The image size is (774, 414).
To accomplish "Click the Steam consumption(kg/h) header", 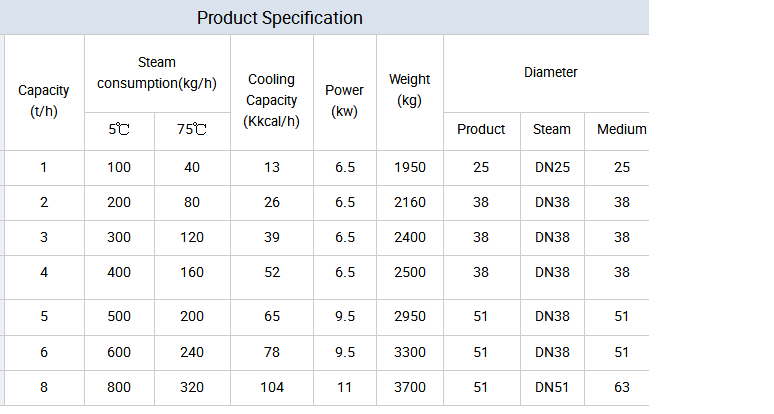I will [x=157, y=72].
